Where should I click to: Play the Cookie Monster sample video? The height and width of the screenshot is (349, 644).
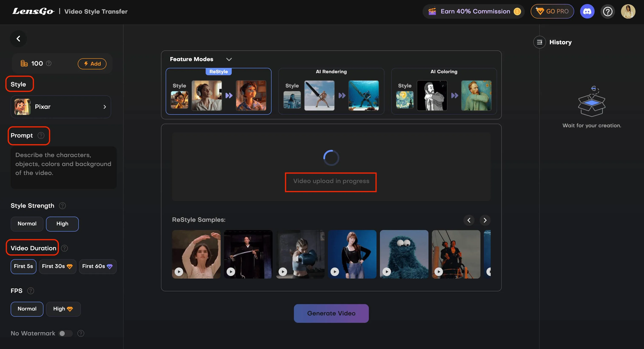point(387,272)
